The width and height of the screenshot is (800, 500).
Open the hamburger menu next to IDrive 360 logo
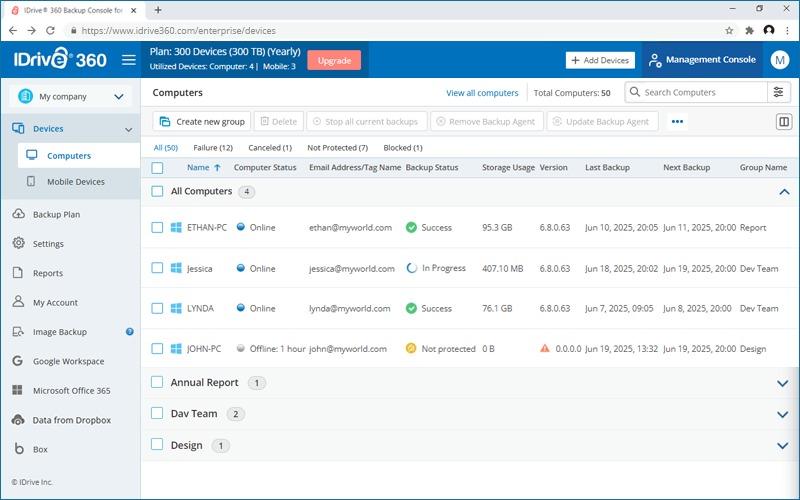coord(129,60)
